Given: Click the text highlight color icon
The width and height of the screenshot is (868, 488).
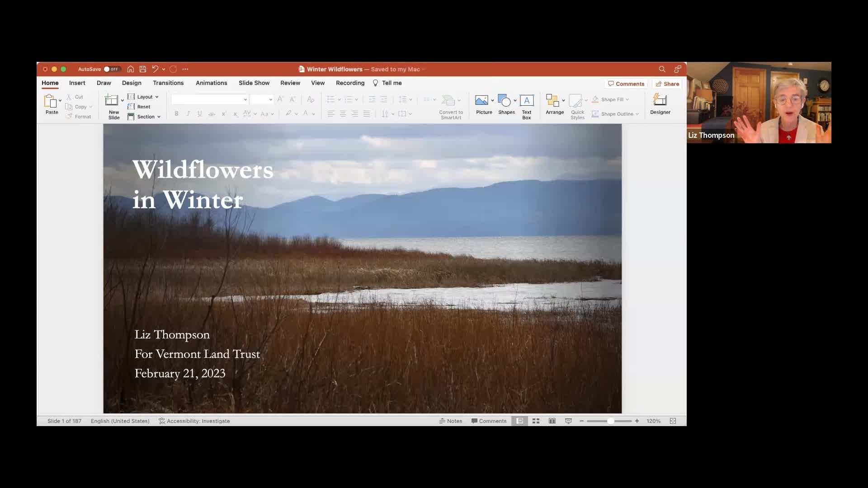Looking at the screenshot, I should (x=288, y=113).
